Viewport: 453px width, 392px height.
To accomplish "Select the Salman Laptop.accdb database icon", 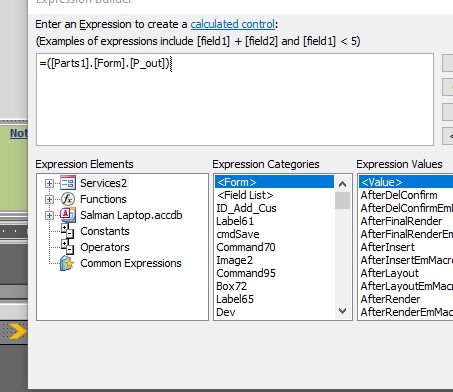I will [x=68, y=215].
